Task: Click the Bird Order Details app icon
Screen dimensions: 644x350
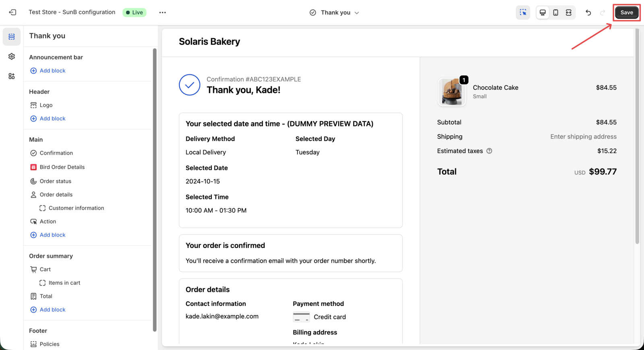Action: click(x=33, y=167)
